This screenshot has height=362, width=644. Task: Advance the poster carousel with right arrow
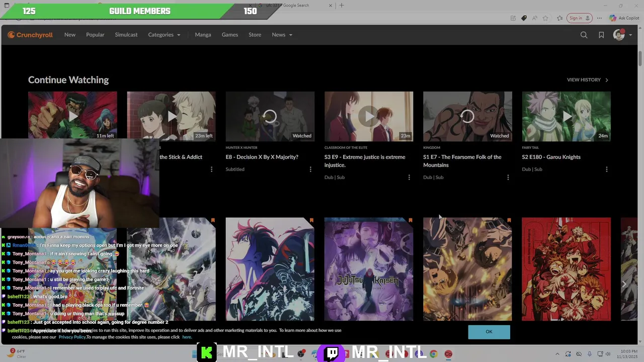pos(624,284)
